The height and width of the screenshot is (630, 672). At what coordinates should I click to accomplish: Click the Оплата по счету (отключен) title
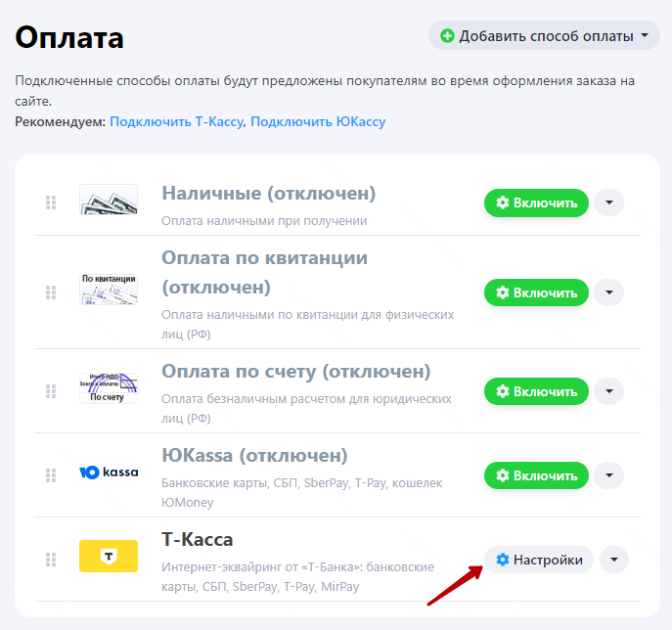click(296, 372)
